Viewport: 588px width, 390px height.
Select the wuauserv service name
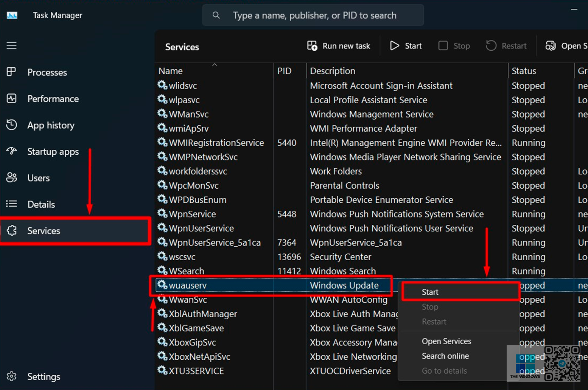188,285
